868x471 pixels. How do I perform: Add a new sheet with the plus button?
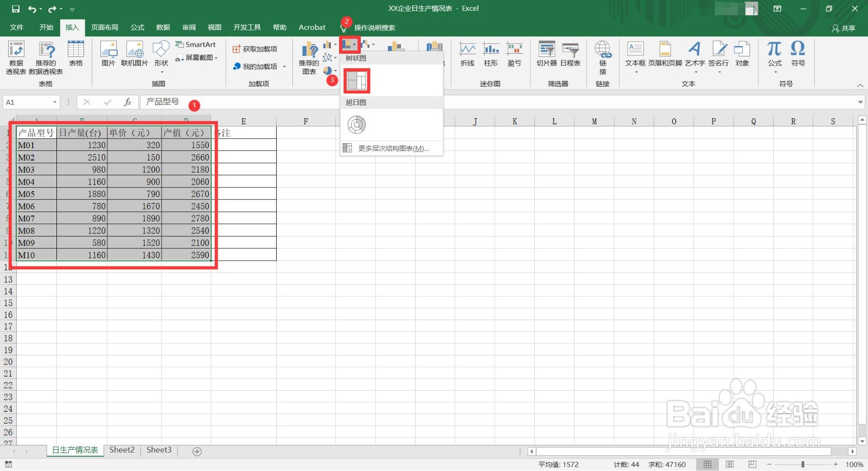[x=197, y=451]
